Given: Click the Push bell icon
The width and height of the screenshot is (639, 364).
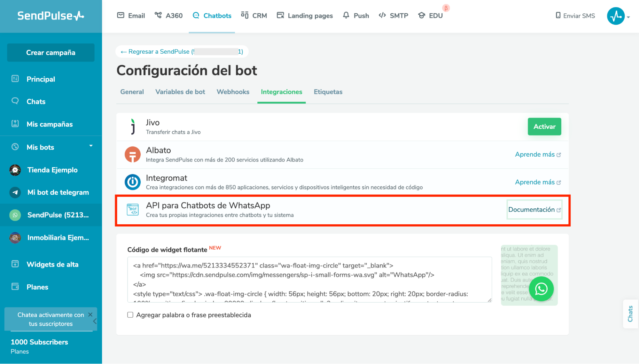Looking at the screenshot, I should click(x=346, y=15).
